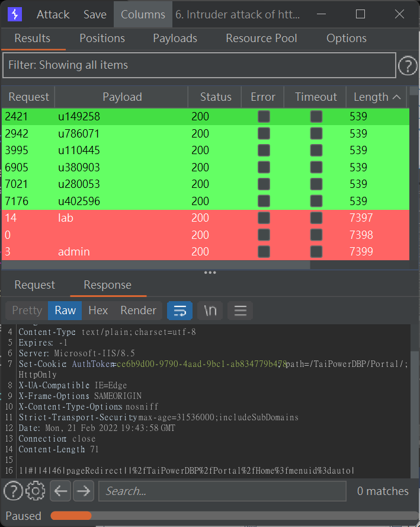Select the Render view mode

pyautogui.click(x=138, y=310)
